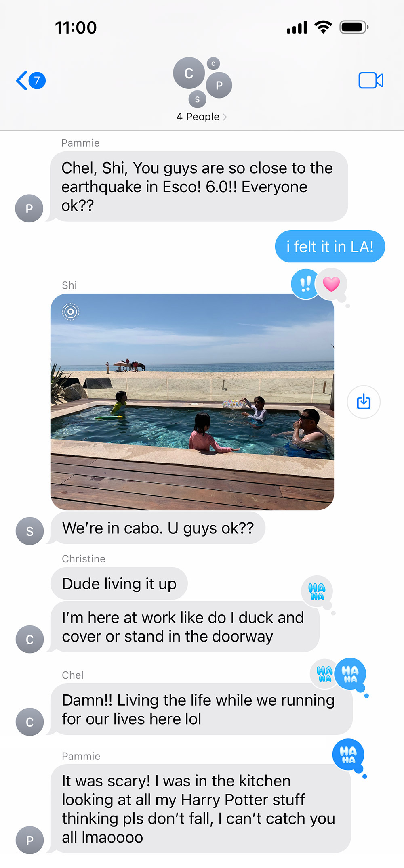Tap the blue Haha reaction on Chel's message

click(x=350, y=674)
